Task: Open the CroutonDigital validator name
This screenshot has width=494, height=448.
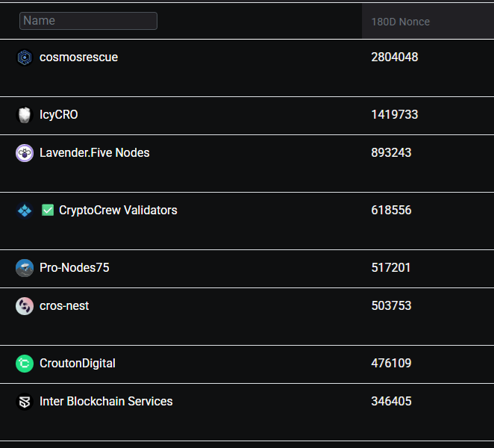Action: click(x=78, y=363)
